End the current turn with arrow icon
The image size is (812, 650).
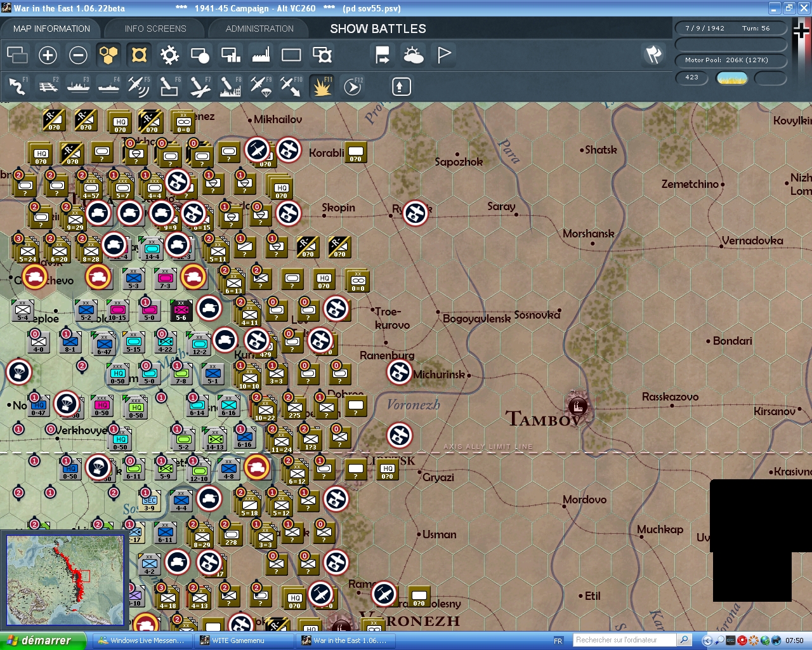(383, 55)
